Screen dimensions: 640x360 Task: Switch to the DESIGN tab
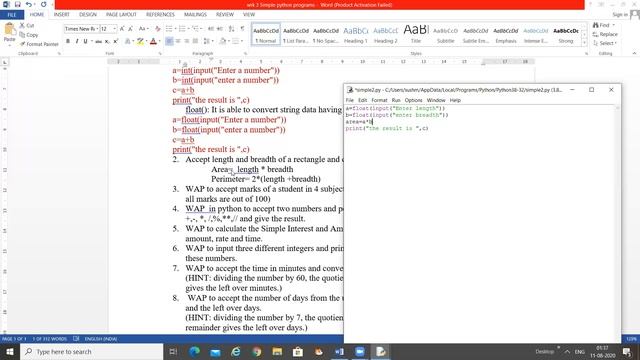pos(88,15)
